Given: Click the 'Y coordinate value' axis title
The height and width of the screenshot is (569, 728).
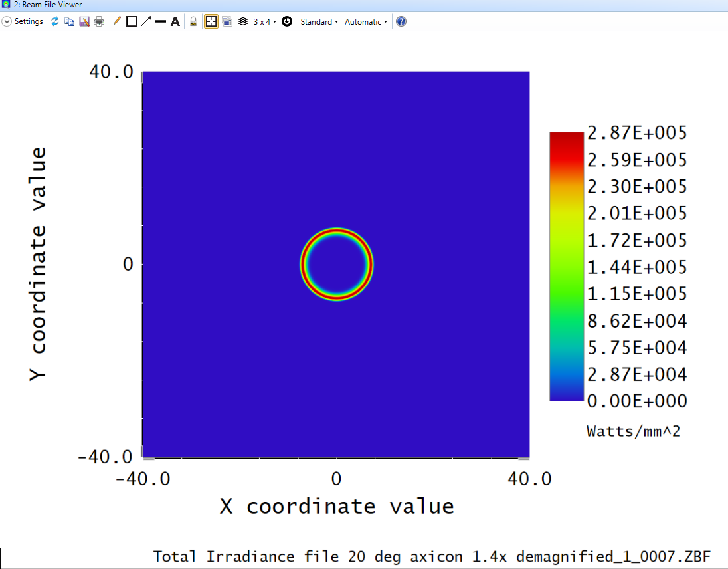Looking at the screenshot, I should (38, 264).
